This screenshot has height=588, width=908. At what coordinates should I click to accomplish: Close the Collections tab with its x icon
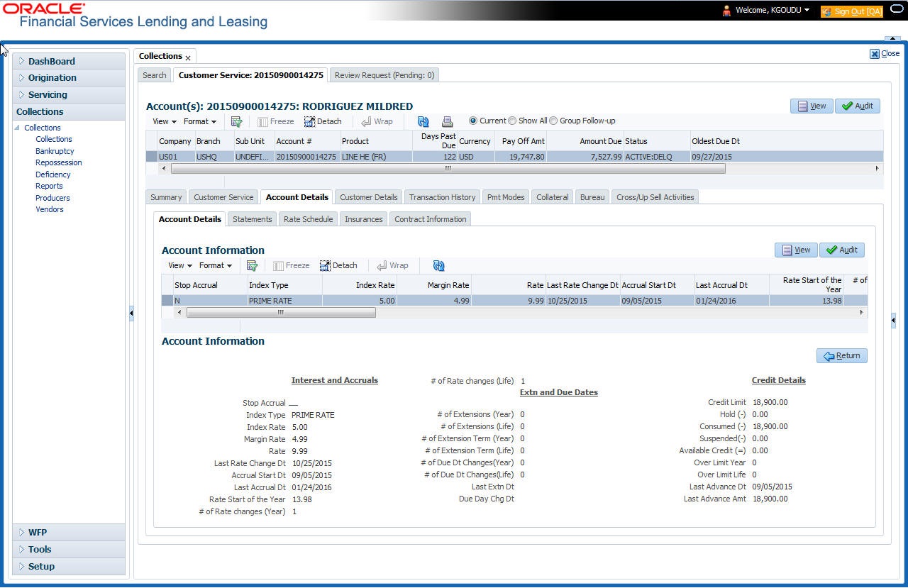[188, 57]
